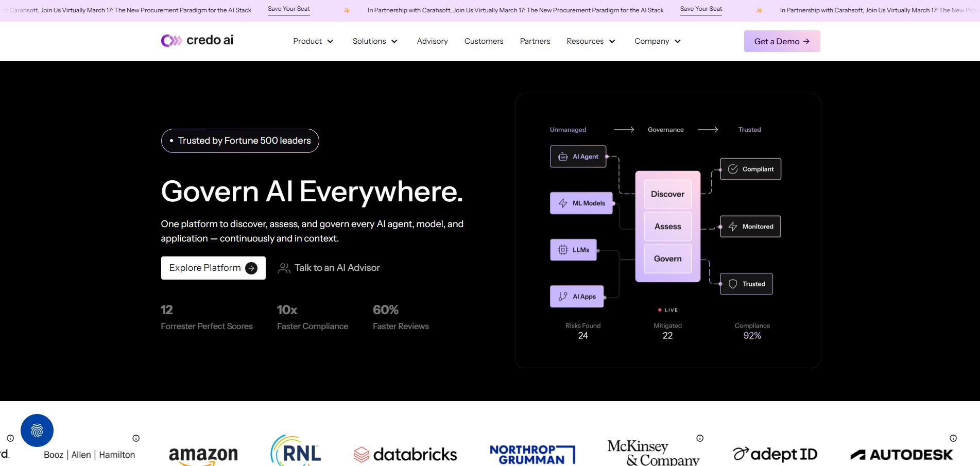Click the Save Your Seat banner link
This screenshot has width=980, height=466.
(x=288, y=8)
